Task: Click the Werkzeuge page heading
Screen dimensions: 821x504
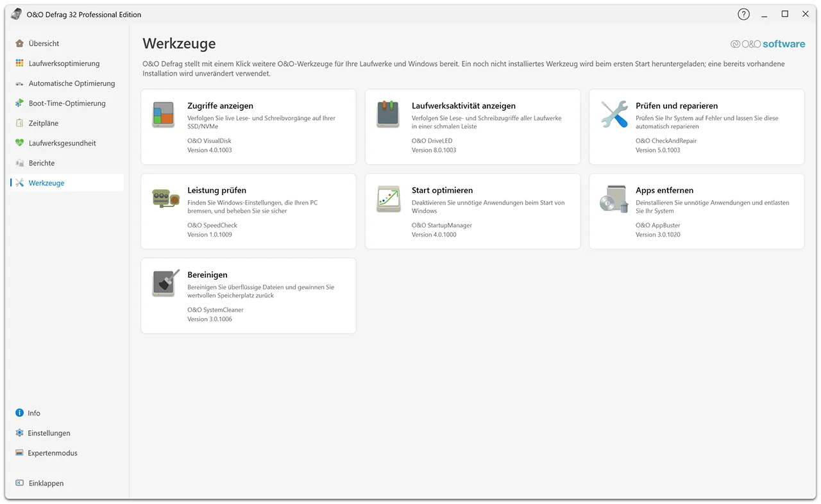Action: [179, 44]
